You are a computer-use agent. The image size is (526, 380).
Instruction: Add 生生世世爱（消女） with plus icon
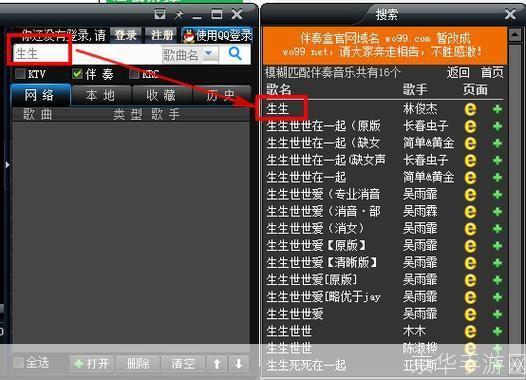pos(497,229)
